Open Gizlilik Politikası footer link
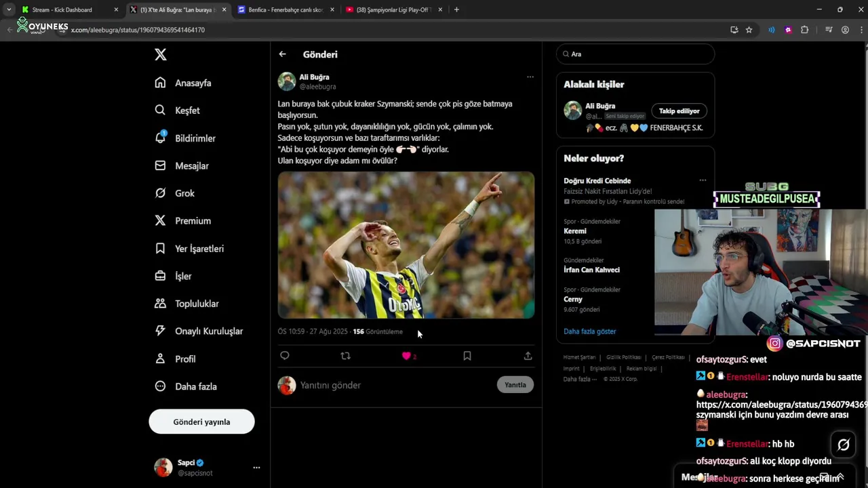The image size is (868, 488). pyautogui.click(x=623, y=357)
